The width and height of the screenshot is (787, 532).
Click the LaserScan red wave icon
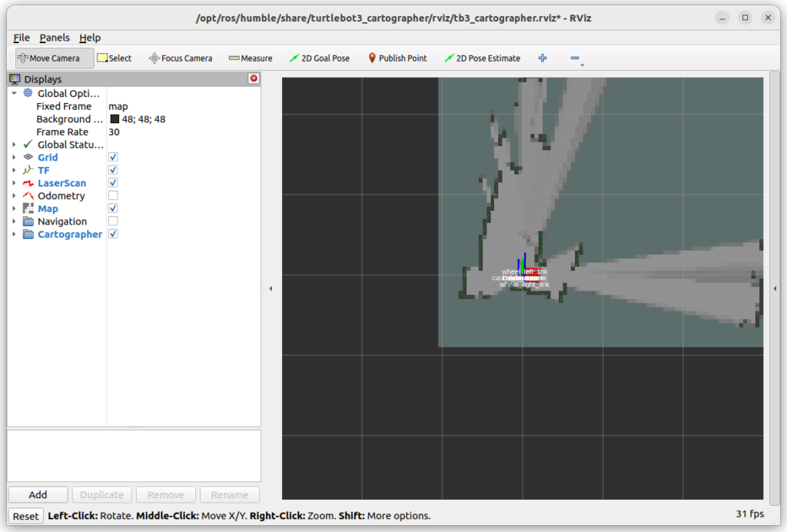(x=28, y=183)
